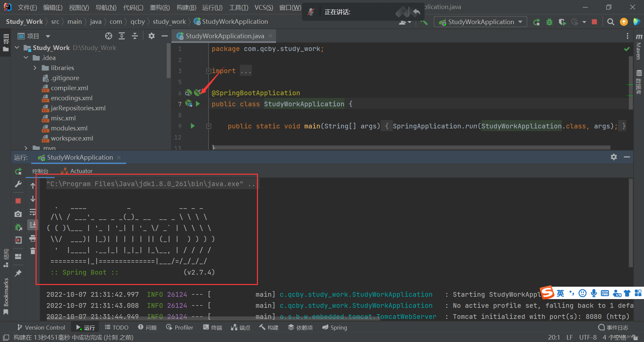Screen dimensions: 644x342
Task: Click run gutter arrow at main method
Action: pyautogui.click(x=193, y=126)
